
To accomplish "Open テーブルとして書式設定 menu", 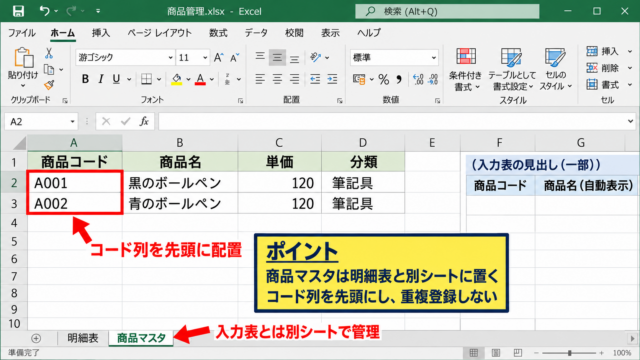I will [x=512, y=69].
